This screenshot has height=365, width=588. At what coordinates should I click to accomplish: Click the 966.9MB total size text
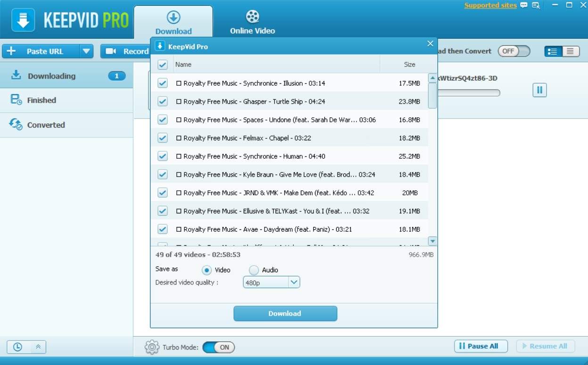tap(421, 255)
